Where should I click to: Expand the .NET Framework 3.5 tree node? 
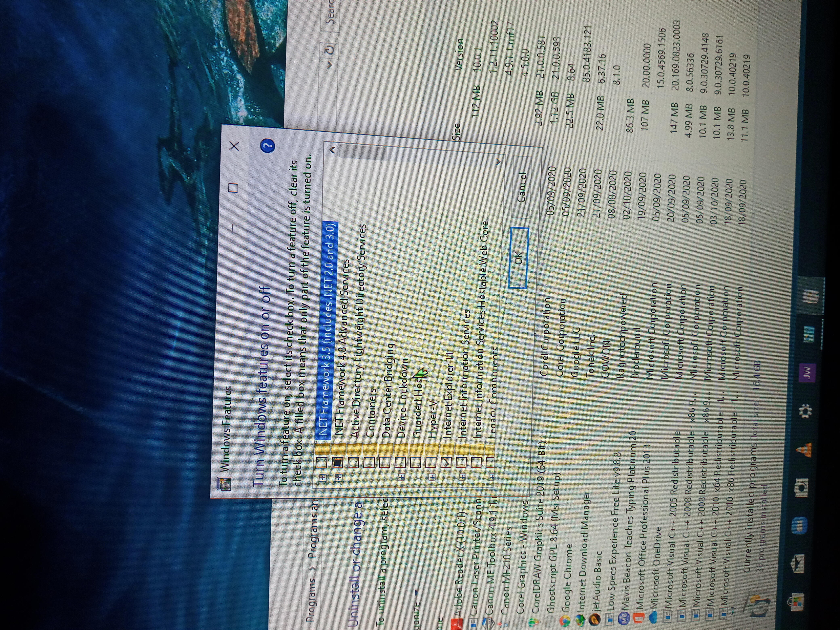click(322, 478)
